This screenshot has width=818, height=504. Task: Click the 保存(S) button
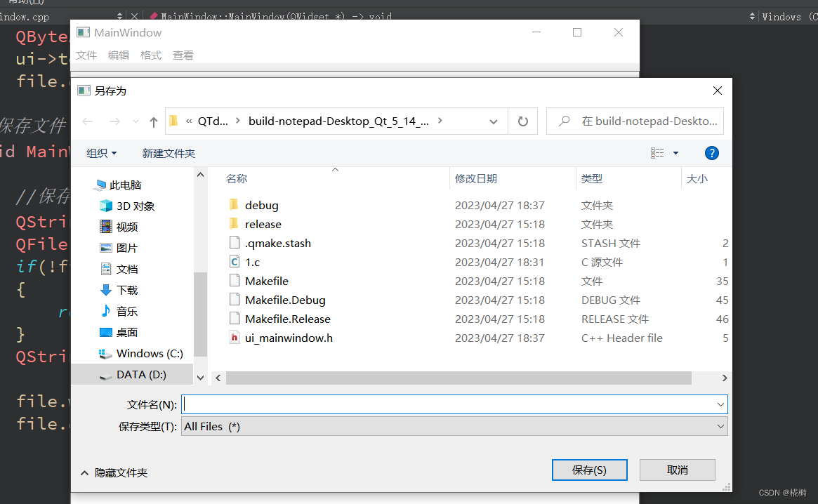[589, 469]
